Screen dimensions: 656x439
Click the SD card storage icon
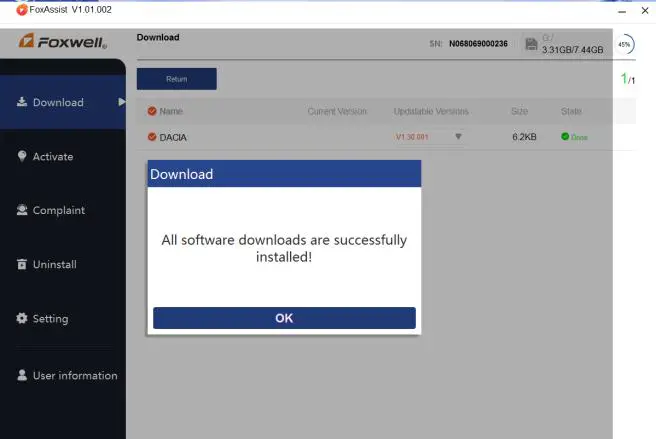click(x=531, y=44)
